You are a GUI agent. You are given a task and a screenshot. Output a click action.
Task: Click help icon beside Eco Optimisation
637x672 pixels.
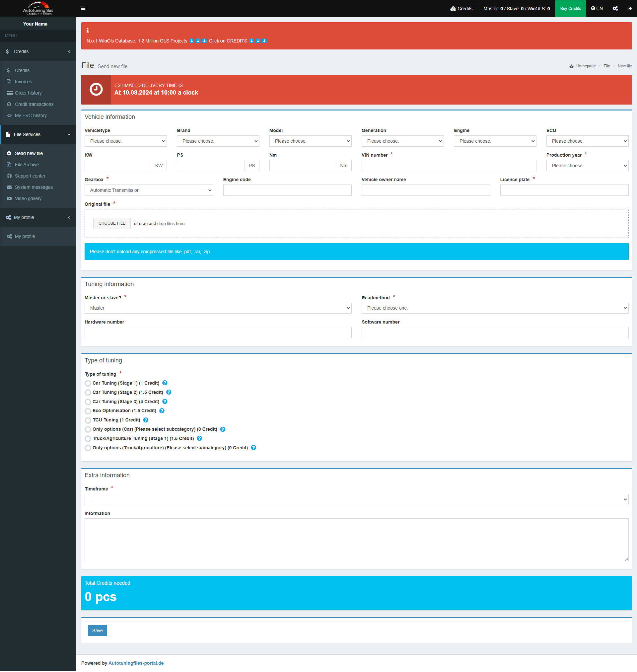point(162,411)
